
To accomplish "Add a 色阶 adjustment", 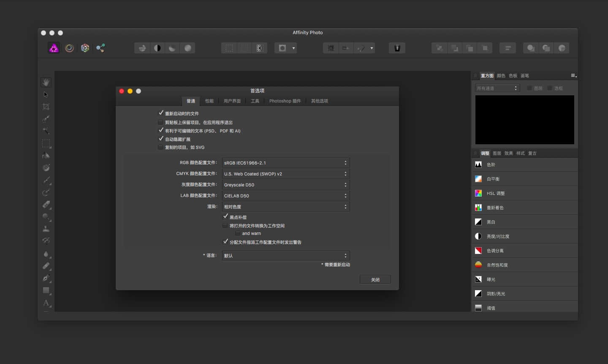I will pyautogui.click(x=525, y=164).
